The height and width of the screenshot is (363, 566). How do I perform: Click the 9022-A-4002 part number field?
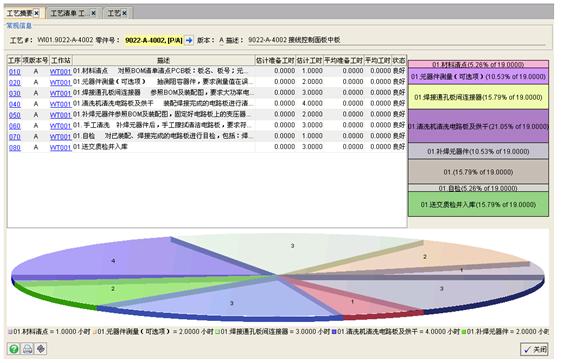pyautogui.click(x=153, y=40)
